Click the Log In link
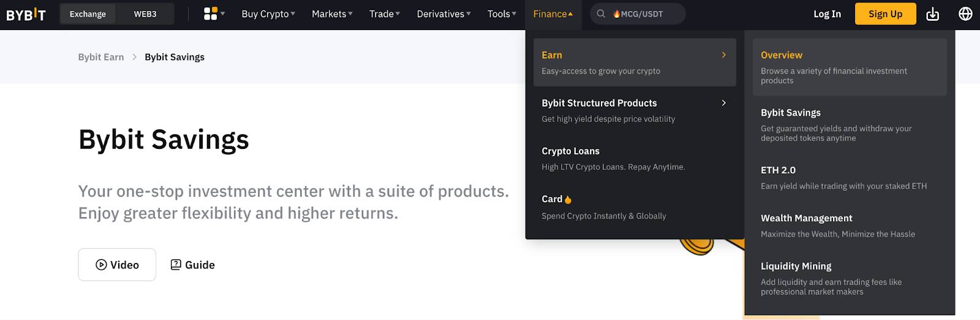The image size is (980, 320). point(827,13)
